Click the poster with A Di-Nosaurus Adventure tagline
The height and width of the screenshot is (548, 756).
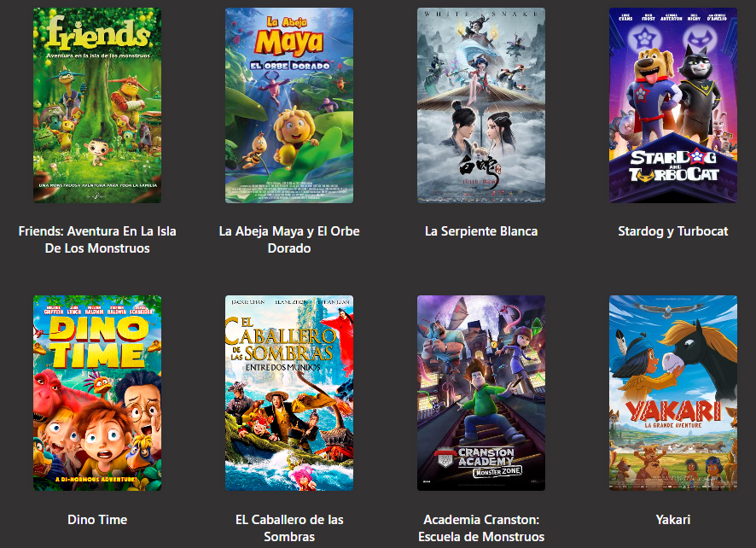coord(96,394)
